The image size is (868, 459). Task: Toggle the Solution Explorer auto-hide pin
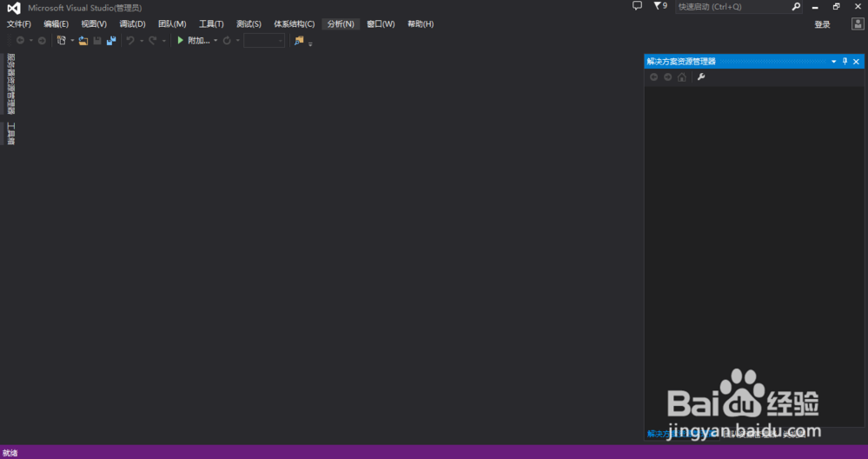coord(845,62)
